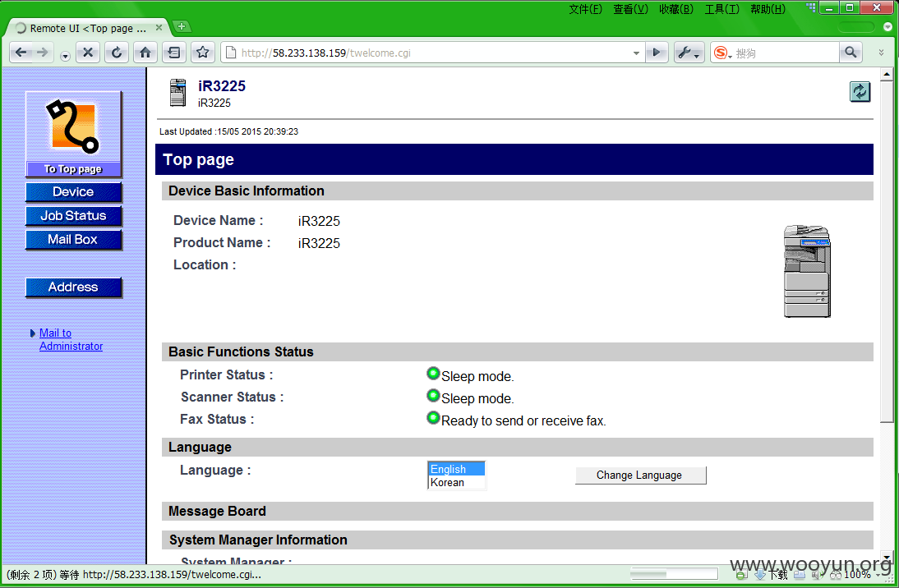Open a new tab with plus button

click(182, 26)
